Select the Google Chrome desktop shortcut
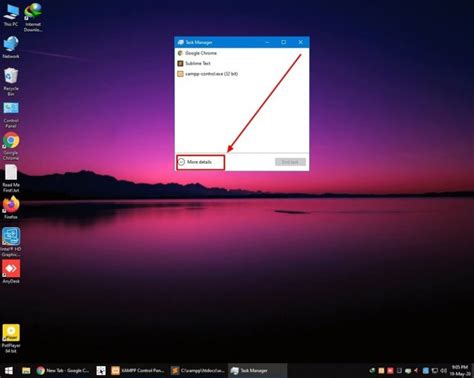This screenshot has width=474, height=378. pos(11,146)
